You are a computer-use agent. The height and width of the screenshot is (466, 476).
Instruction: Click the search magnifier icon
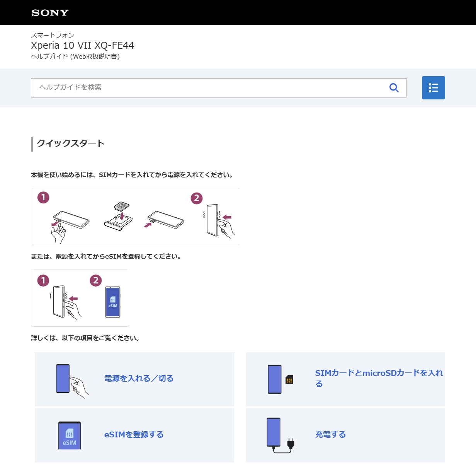coord(394,88)
